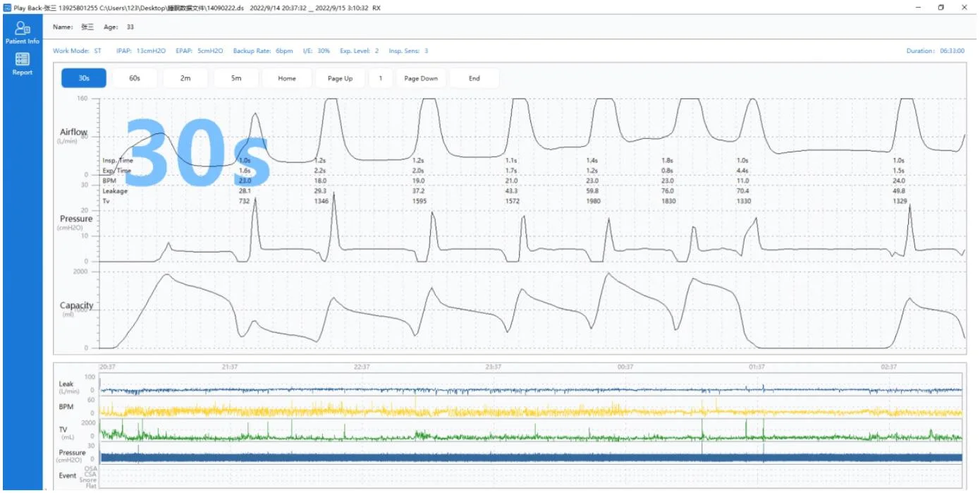The height and width of the screenshot is (493, 980).
Task: Jump to End of the recording
Action: click(x=474, y=78)
